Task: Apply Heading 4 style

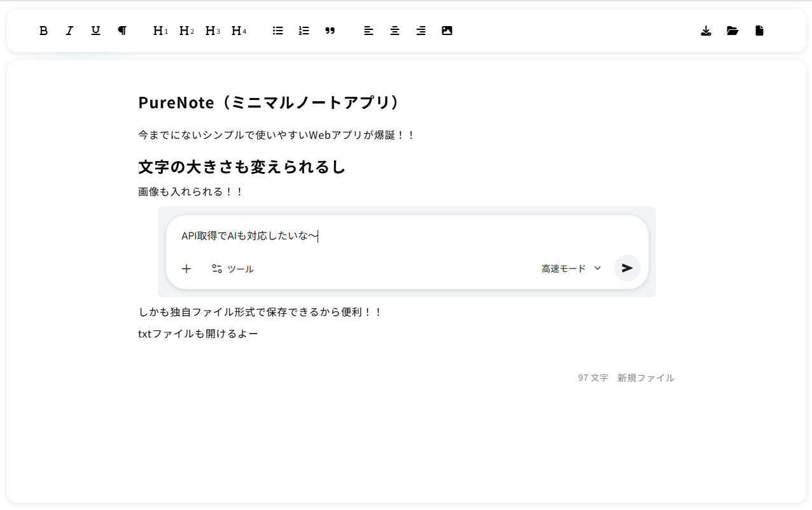Action: [239, 31]
